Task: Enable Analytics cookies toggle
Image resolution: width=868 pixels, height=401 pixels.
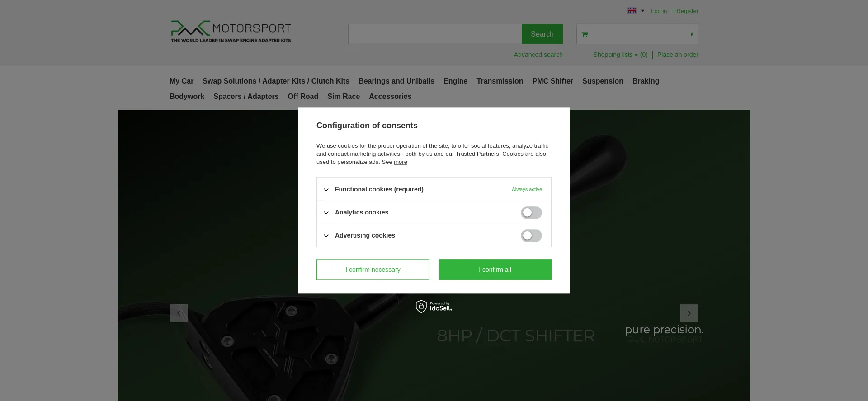Action: [531, 213]
